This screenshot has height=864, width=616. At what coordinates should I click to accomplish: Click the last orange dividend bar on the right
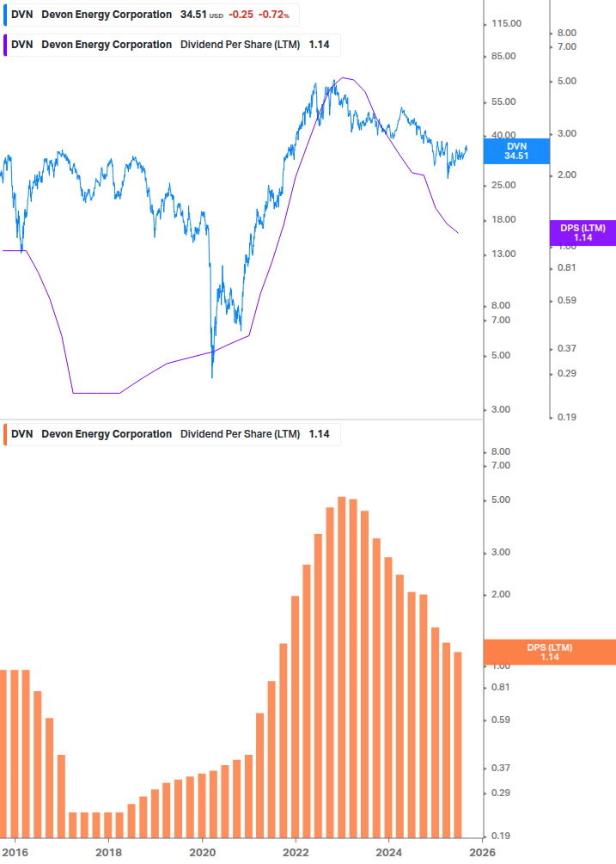pos(457,745)
